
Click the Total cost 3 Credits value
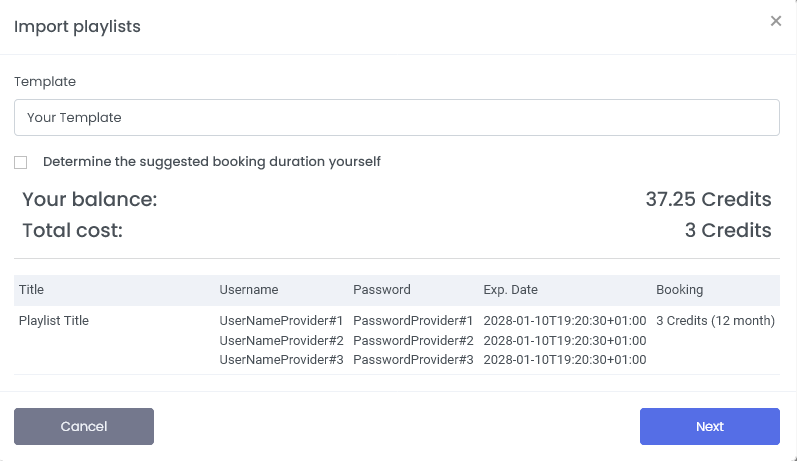point(727,231)
